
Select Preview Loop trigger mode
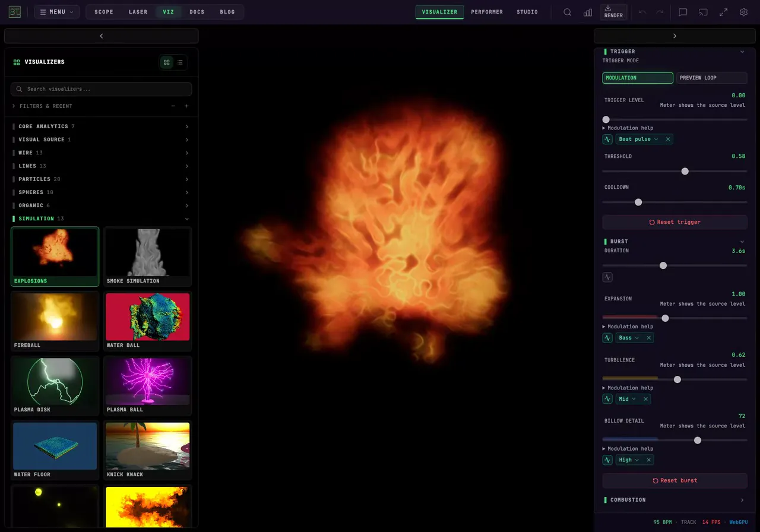coord(712,78)
